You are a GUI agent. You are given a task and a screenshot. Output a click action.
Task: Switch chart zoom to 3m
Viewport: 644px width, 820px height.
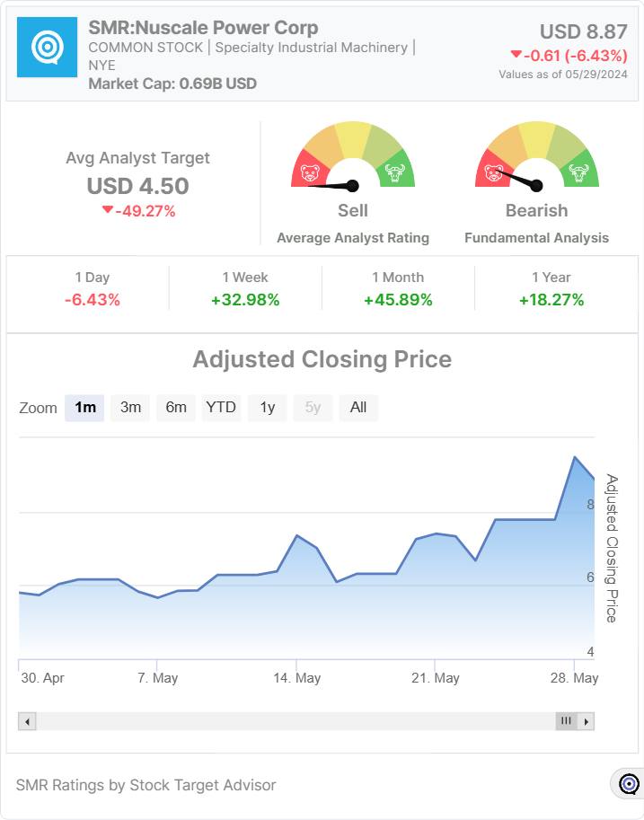(x=130, y=408)
